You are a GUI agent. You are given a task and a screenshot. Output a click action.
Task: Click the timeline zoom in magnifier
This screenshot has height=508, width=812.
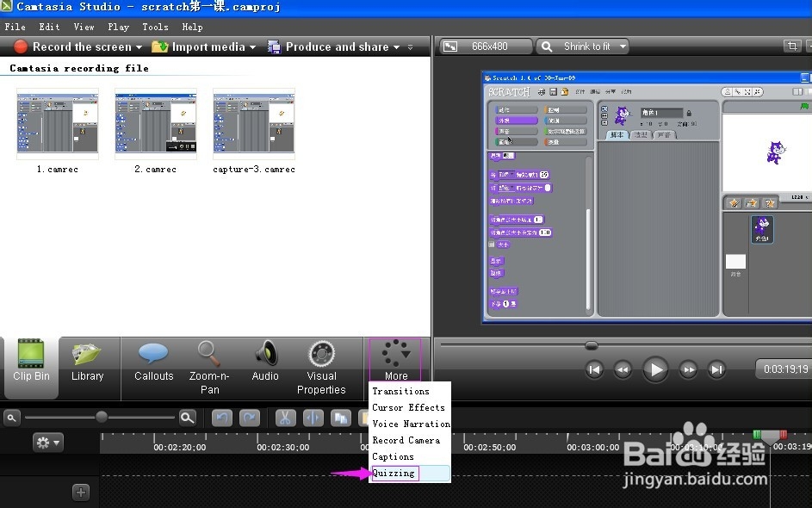pyautogui.click(x=188, y=418)
